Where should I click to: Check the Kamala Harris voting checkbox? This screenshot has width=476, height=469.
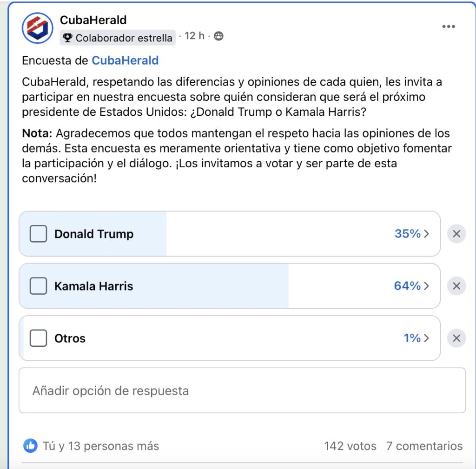[x=38, y=286]
